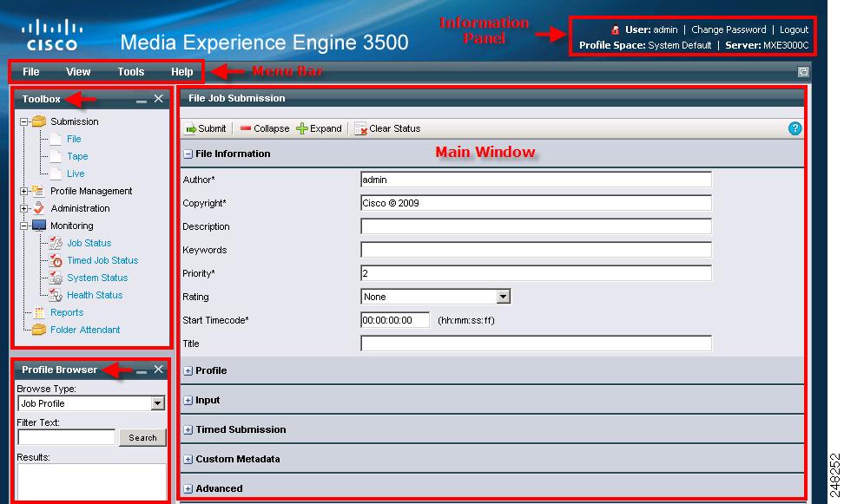This screenshot has width=844, height=504.
Task: Close the Toolbox panel
Action: pos(158,98)
